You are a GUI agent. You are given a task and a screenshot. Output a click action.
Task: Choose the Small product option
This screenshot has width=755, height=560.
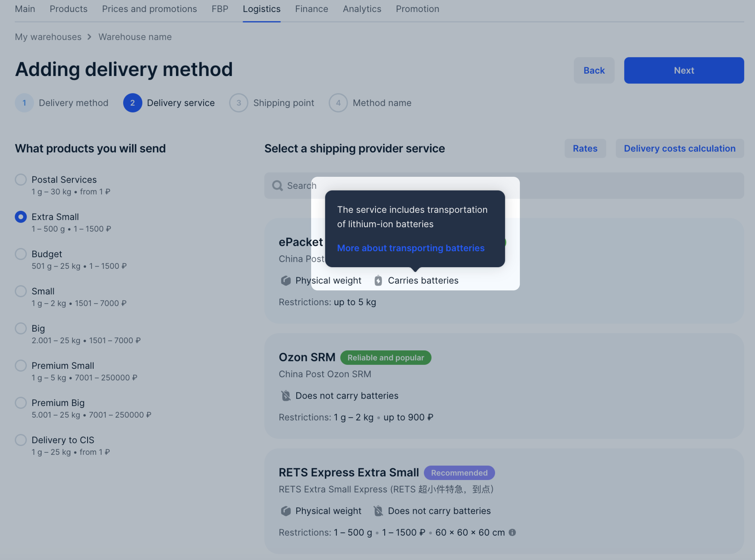click(x=21, y=291)
